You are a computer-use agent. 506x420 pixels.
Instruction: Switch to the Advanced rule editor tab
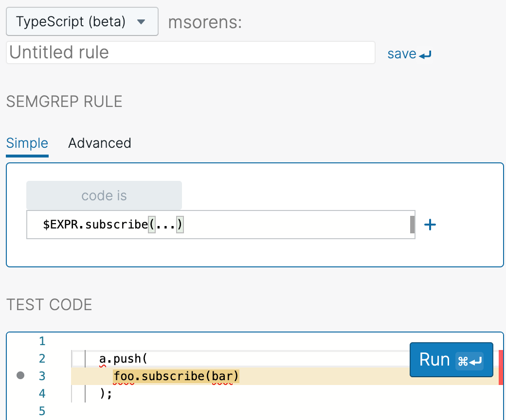99,143
